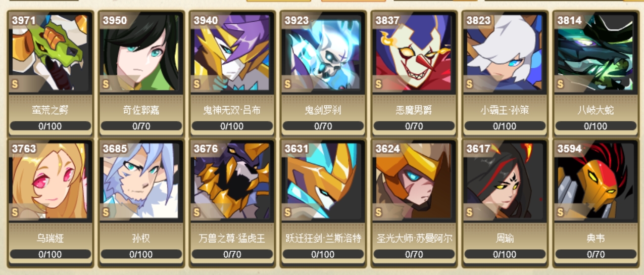This screenshot has height=275, width=644.
Task: Open the 圣光大师·苏曼阿尔 golden helmet portrait
Action: point(414,181)
